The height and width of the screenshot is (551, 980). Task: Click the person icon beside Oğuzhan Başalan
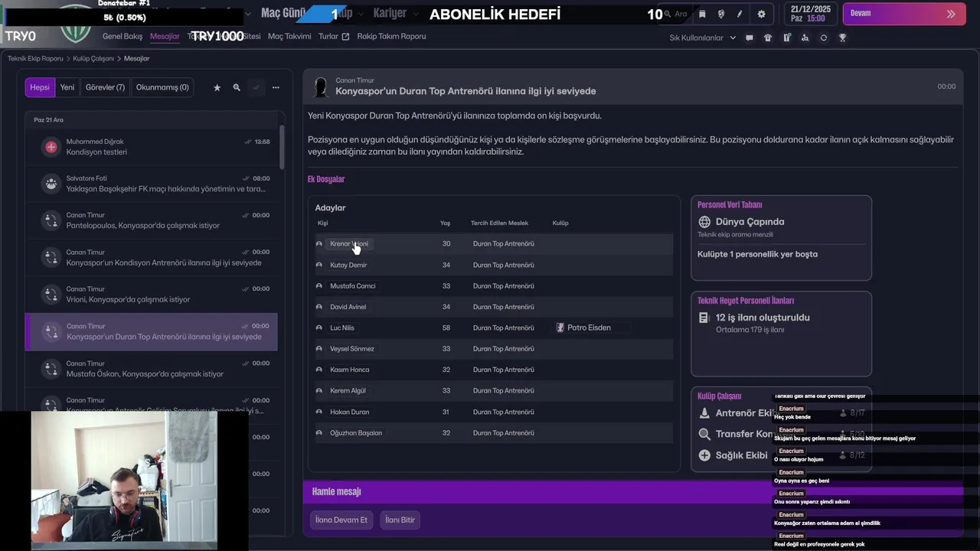[319, 433]
